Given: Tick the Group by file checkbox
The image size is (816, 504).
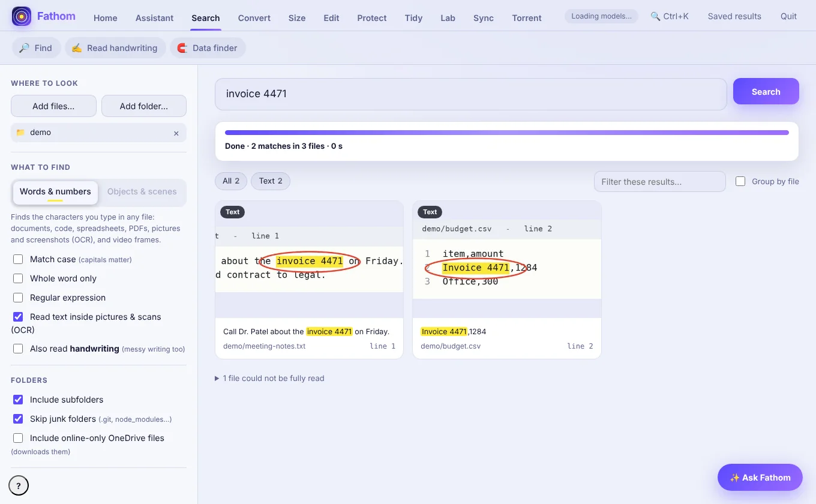Looking at the screenshot, I should click(740, 181).
